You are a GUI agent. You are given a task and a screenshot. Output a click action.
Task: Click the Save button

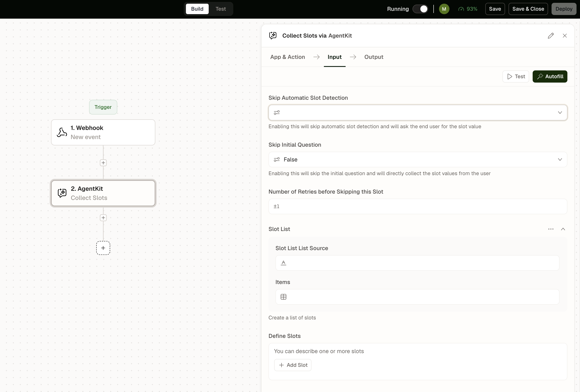point(495,9)
